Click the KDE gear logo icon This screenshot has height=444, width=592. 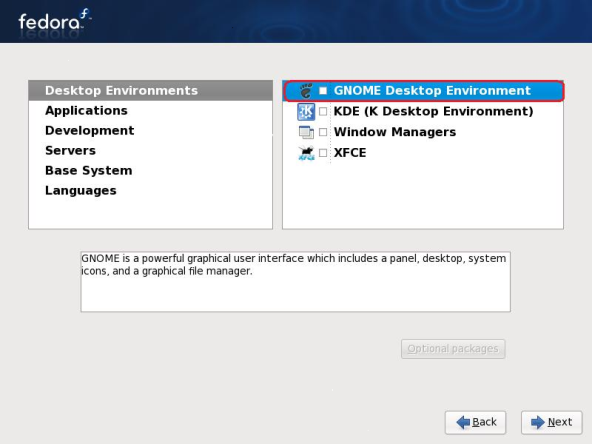point(306,111)
